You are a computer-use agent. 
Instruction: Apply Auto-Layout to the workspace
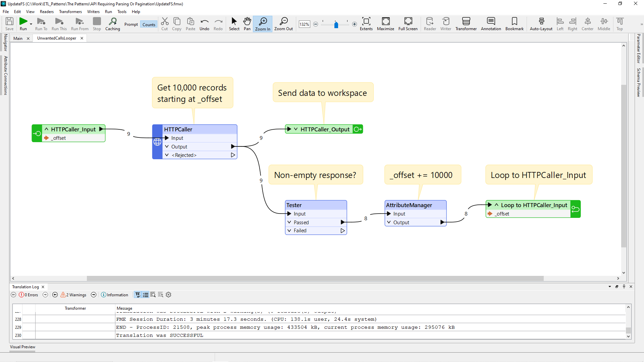541,23
